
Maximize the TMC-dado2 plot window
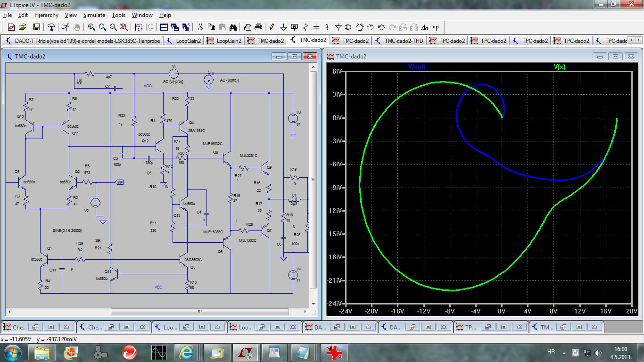pos(615,56)
